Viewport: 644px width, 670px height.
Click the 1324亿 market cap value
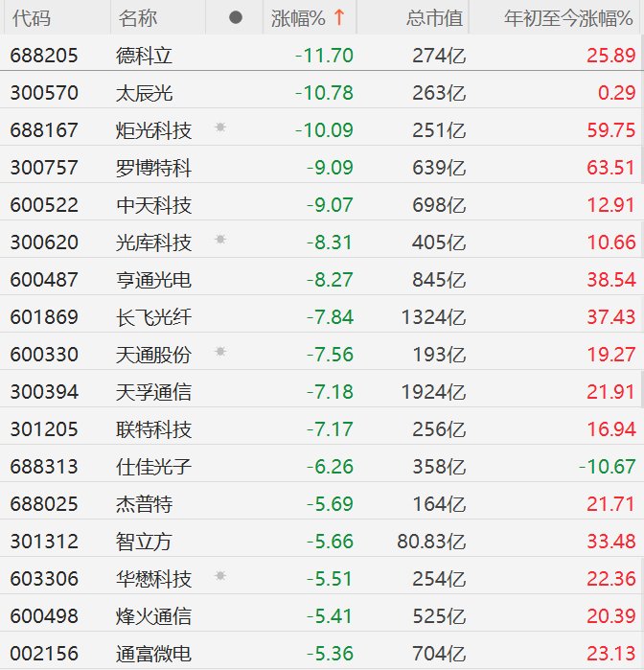coord(434,317)
